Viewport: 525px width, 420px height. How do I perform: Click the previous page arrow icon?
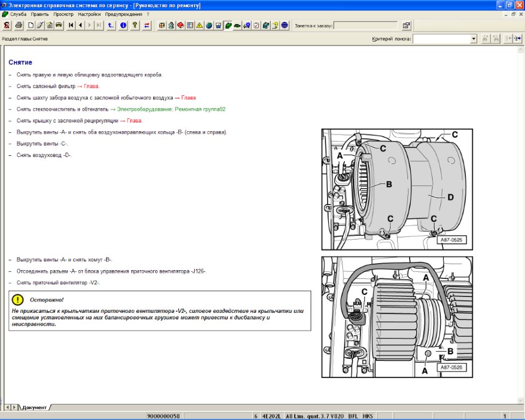coord(80,25)
